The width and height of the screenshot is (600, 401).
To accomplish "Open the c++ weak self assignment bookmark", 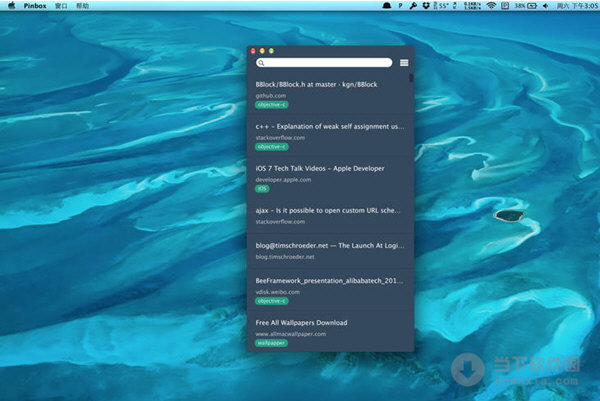I will point(329,126).
